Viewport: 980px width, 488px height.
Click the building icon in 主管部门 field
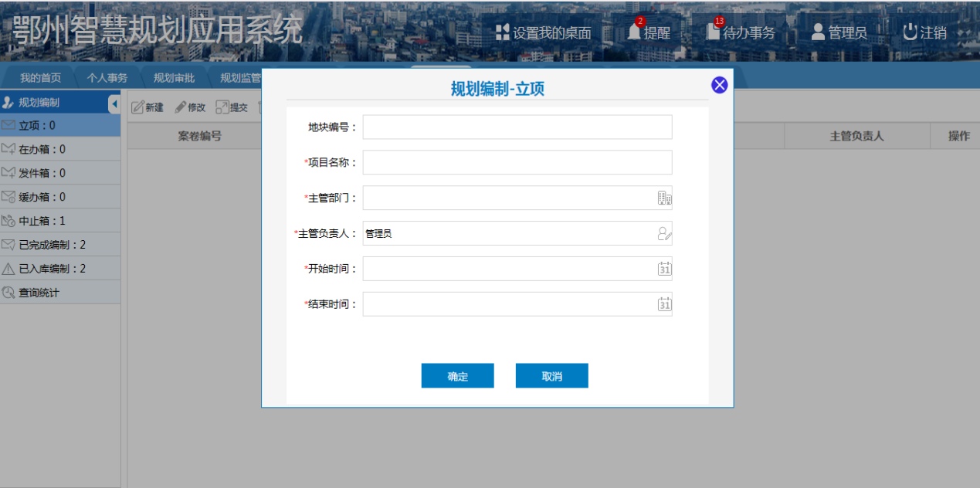(664, 198)
